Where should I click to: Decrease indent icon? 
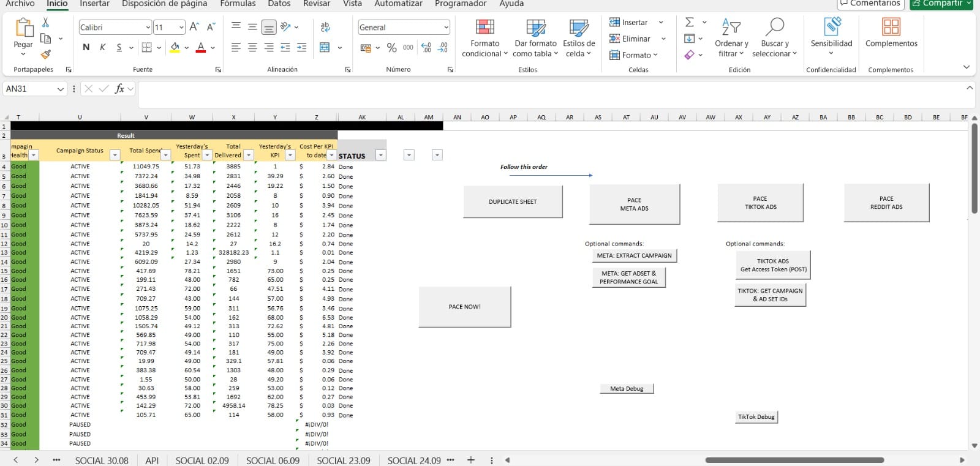[x=285, y=47]
